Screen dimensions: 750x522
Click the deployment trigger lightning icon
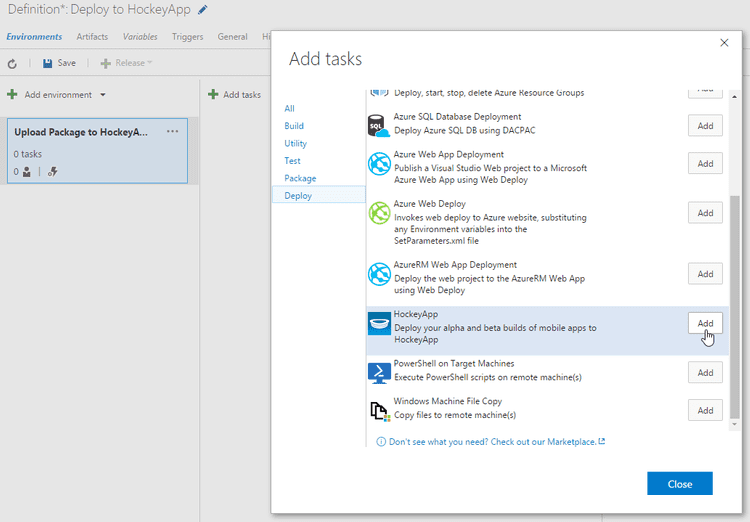[53, 172]
